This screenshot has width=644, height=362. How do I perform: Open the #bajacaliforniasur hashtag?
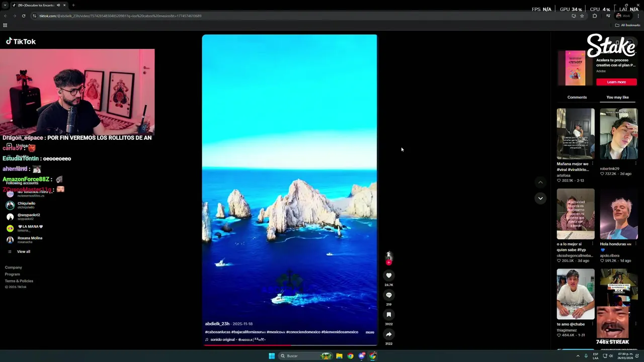[x=248, y=332]
